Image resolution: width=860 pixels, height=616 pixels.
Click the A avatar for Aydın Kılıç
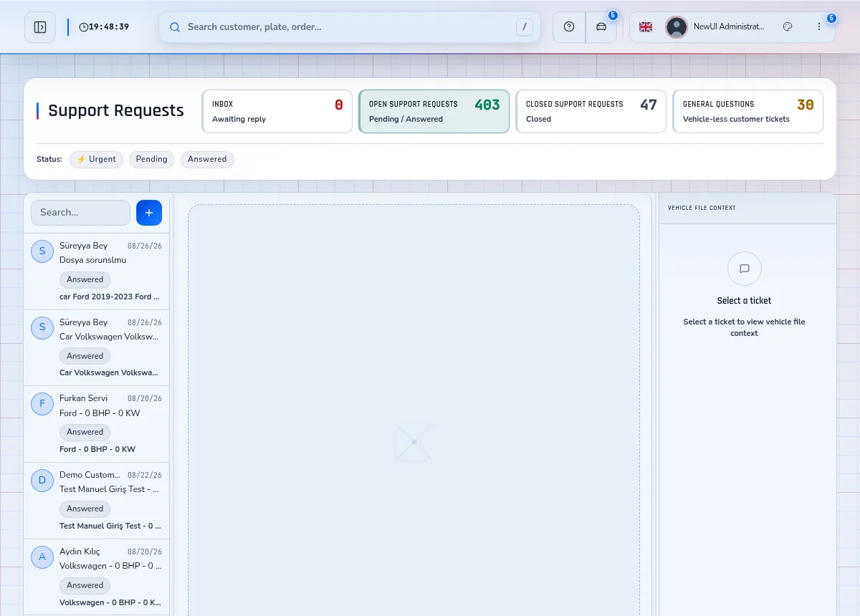coord(42,557)
